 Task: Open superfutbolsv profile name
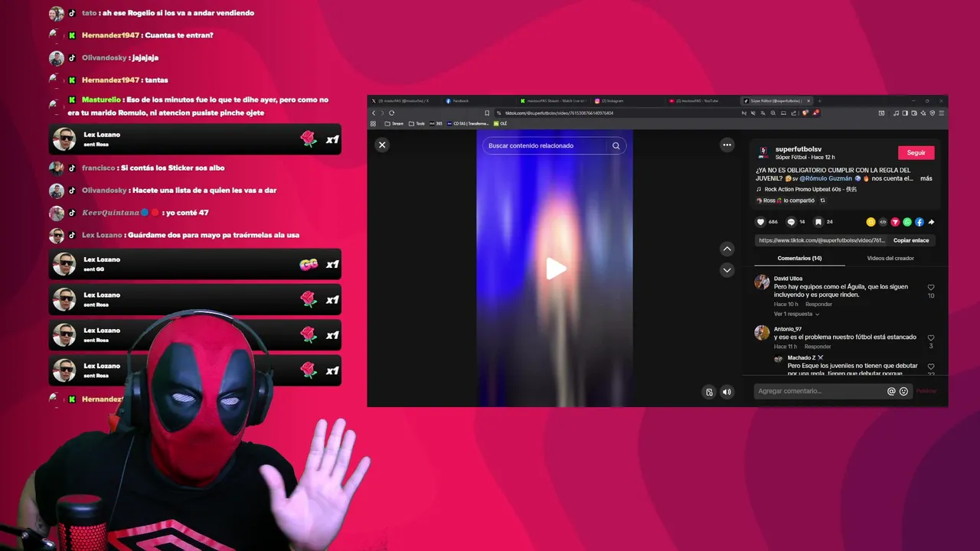[x=799, y=149]
